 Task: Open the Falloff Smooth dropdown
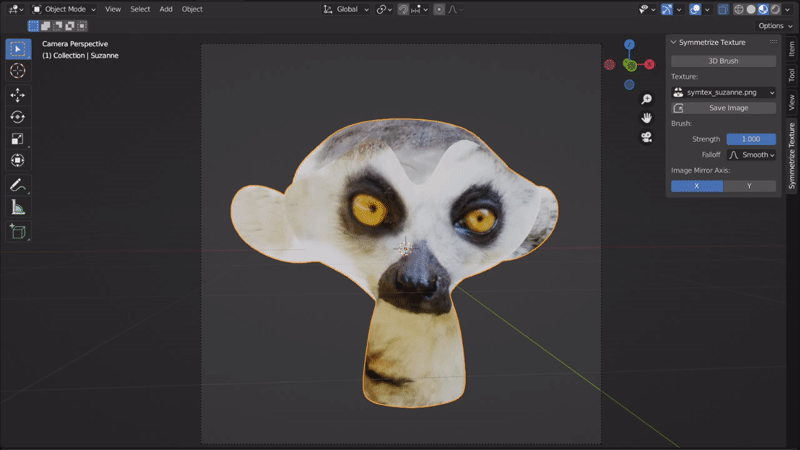pyautogui.click(x=751, y=155)
